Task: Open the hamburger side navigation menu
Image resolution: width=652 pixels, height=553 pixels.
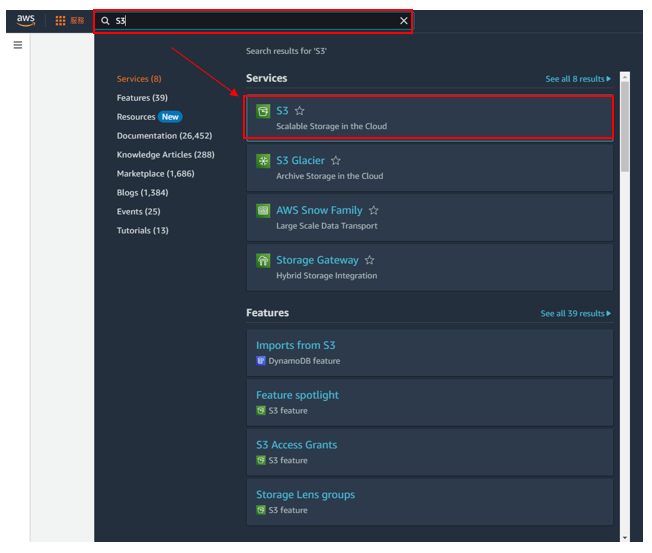Action: [18, 45]
